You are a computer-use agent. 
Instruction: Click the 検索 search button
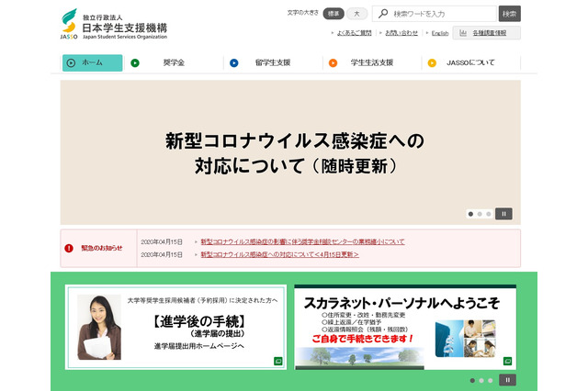509,14
